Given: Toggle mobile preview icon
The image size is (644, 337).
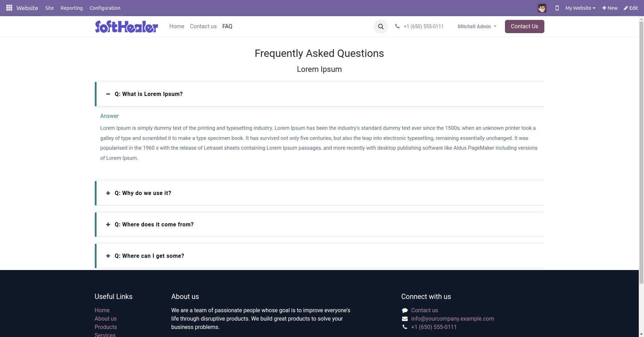Looking at the screenshot, I should tap(557, 8).
